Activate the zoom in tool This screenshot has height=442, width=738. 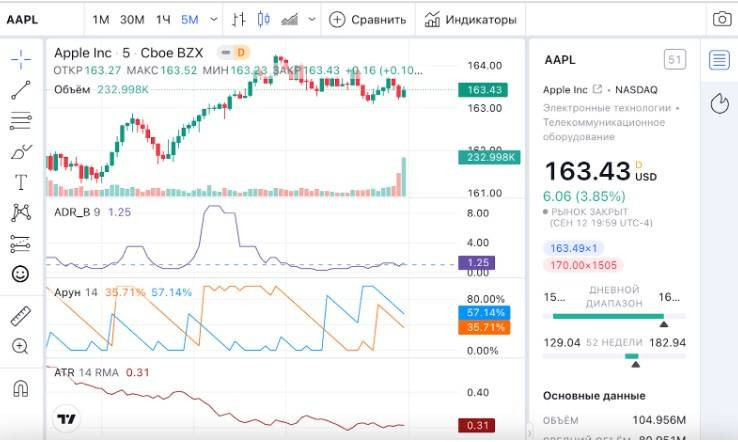pyautogui.click(x=20, y=346)
